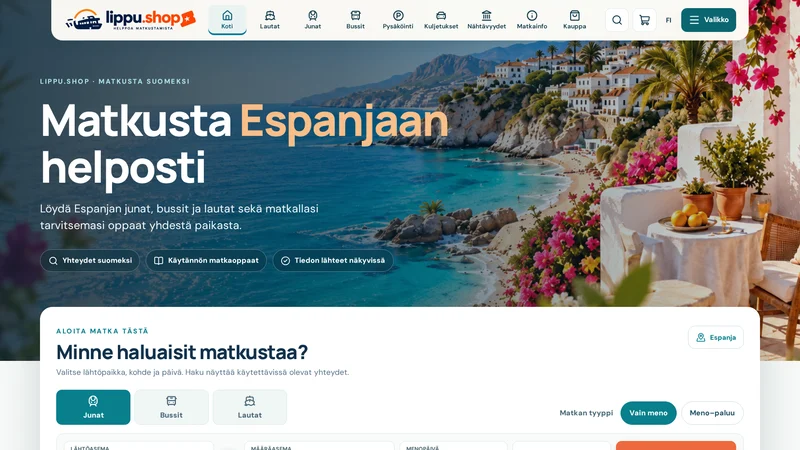This screenshot has width=800, height=450.
Task: Open Pysäköinti parking in the navbar
Action: 398,20
